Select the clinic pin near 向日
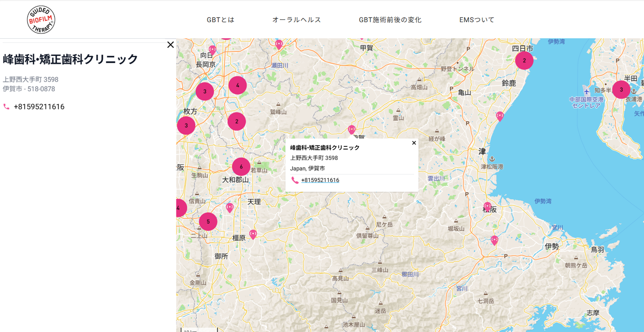The width and height of the screenshot is (644, 332). tap(212, 50)
